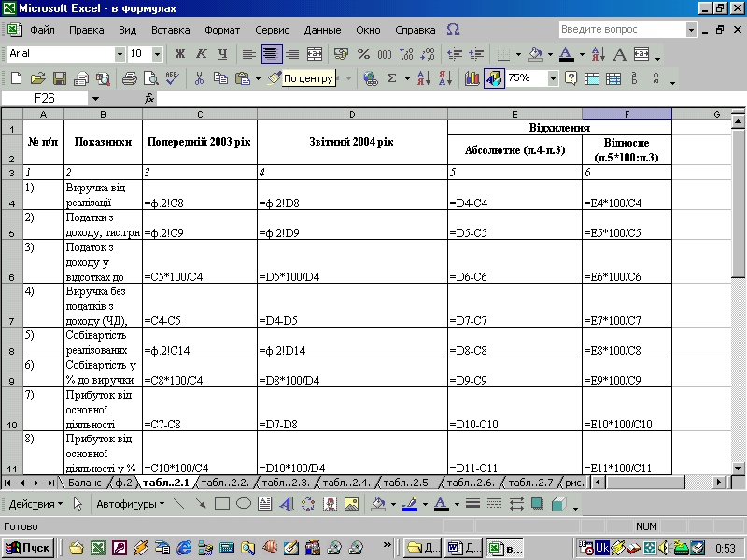
Task: Open Файл menu
Action: (42, 30)
